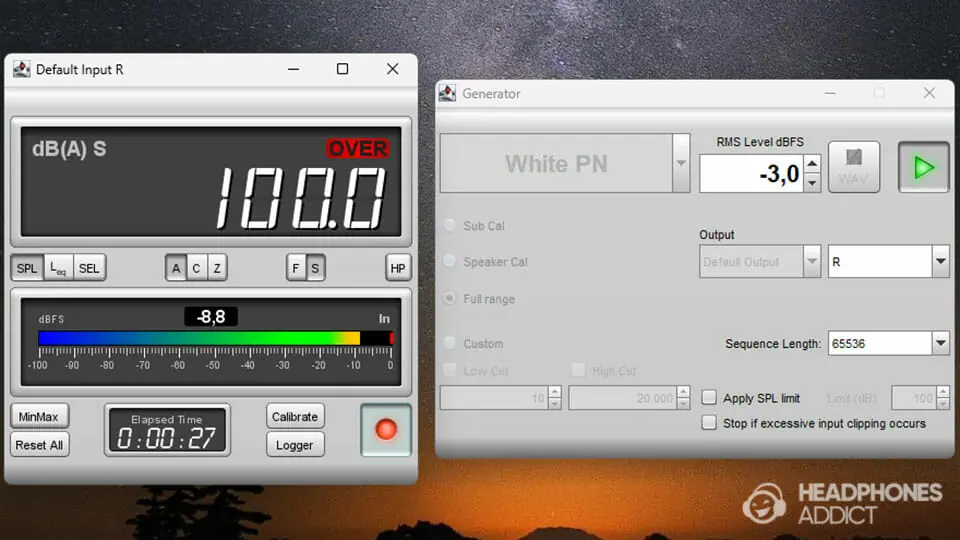Minimize the Generator window

(x=830, y=93)
